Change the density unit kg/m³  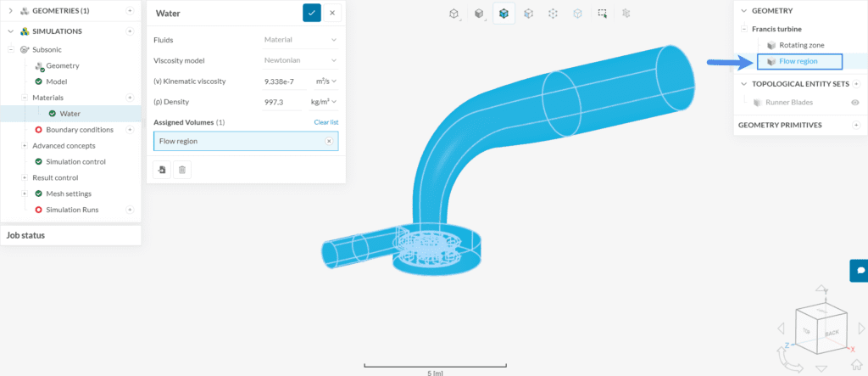click(324, 102)
